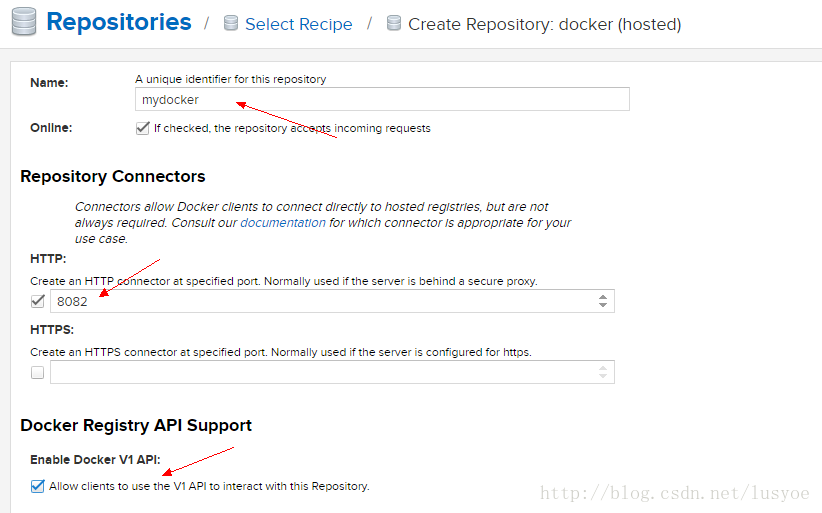The image size is (822, 513).
Task: Increase the HTTP port using up arrow
Action: [x=603, y=297]
